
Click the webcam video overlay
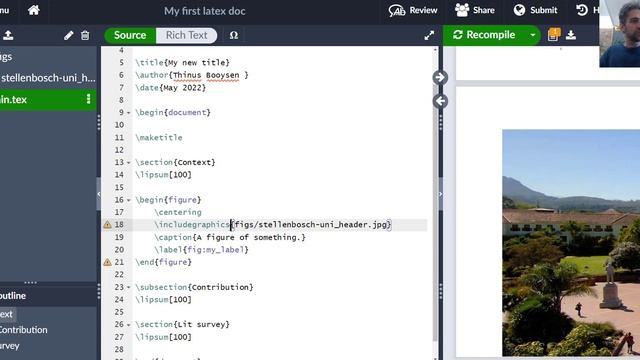pos(620,33)
